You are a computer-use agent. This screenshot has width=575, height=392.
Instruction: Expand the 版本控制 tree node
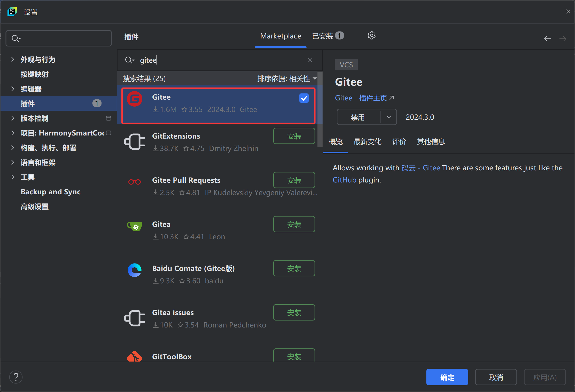coord(13,118)
